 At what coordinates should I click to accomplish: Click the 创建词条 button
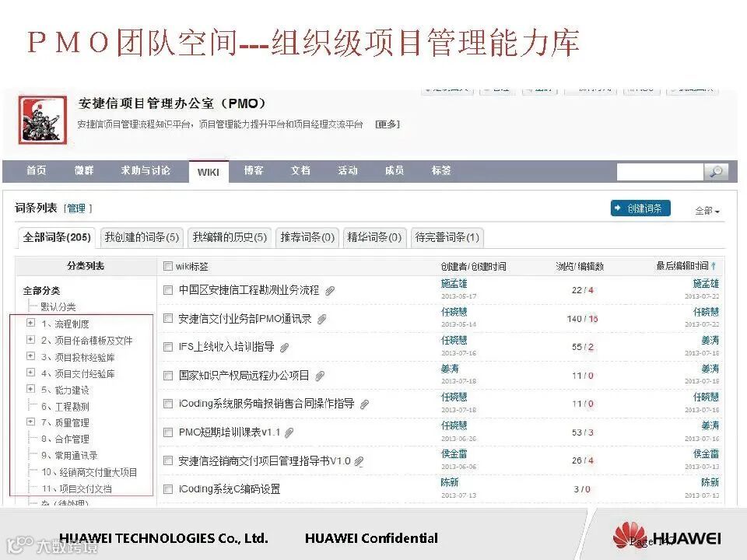(640, 208)
